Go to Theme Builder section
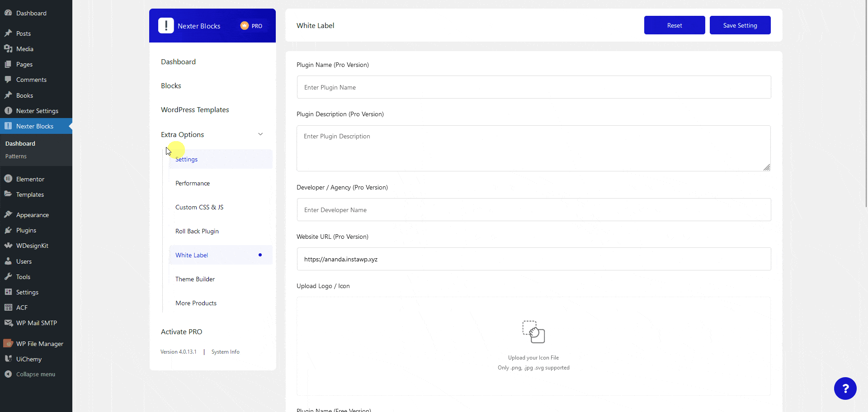The height and width of the screenshot is (412, 868). [x=195, y=279]
